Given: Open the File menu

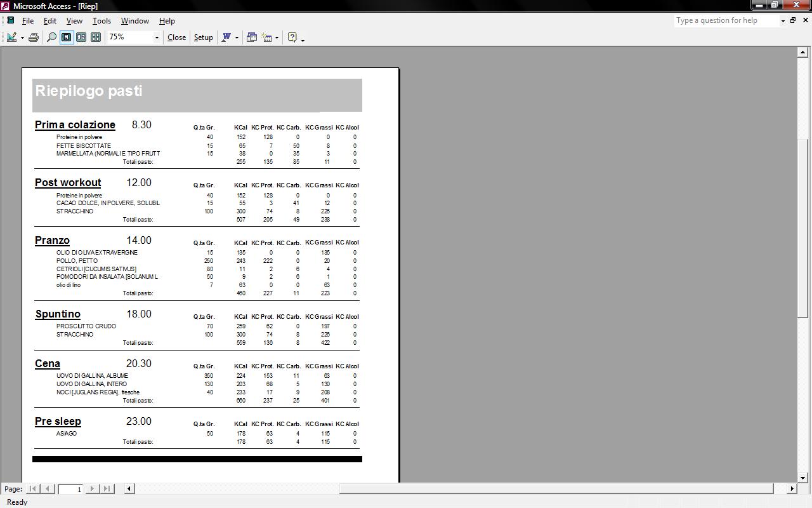Looking at the screenshot, I should (28, 21).
